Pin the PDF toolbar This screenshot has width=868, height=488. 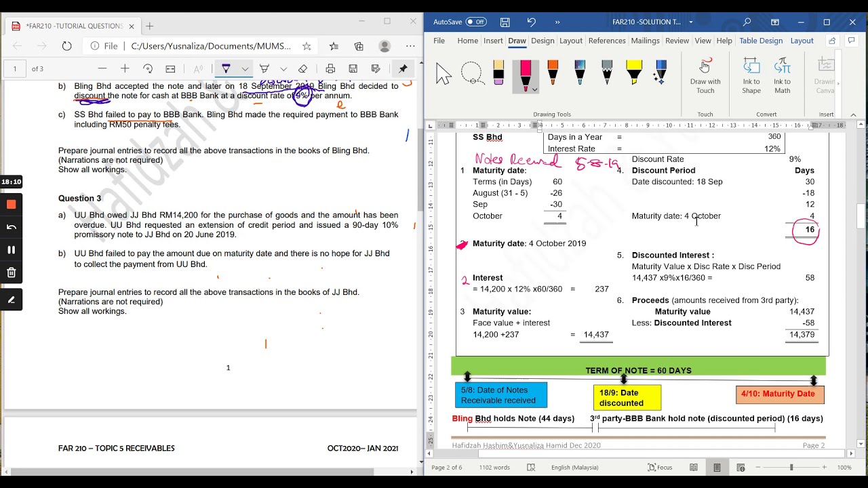point(403,68)
